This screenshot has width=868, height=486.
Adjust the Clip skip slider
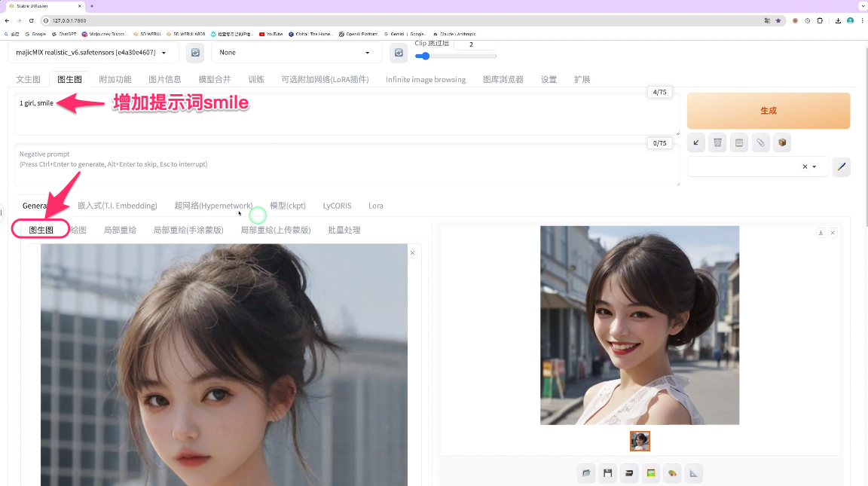(456, 56)
